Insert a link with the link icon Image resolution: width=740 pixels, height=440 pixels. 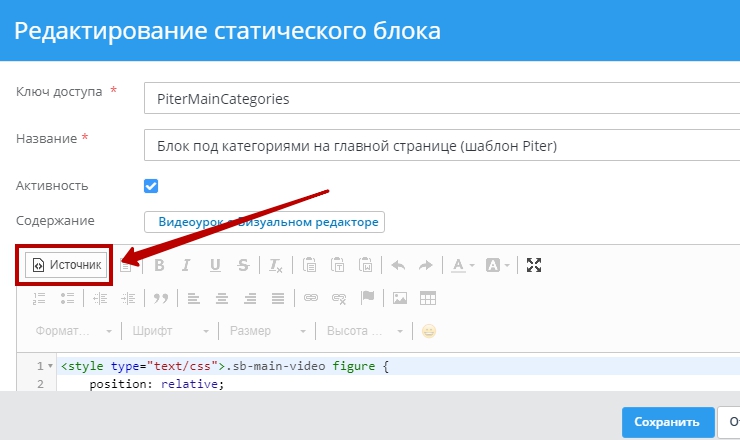(310, 298)
